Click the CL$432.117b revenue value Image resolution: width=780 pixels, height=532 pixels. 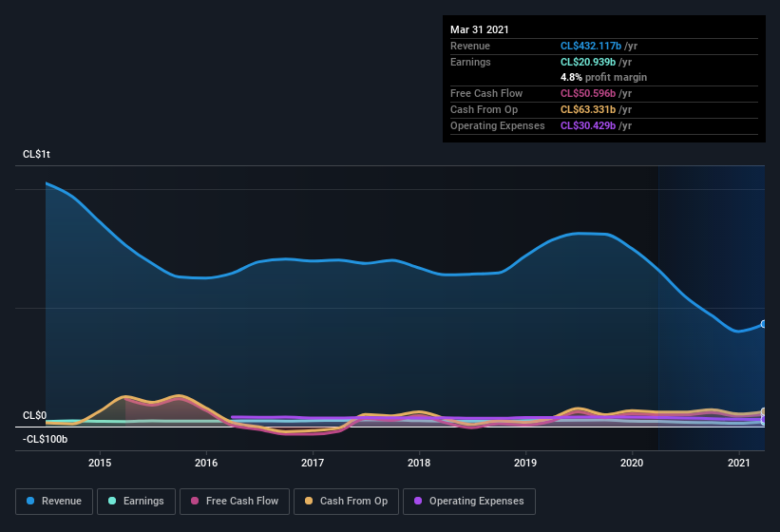tap(591, 46)
